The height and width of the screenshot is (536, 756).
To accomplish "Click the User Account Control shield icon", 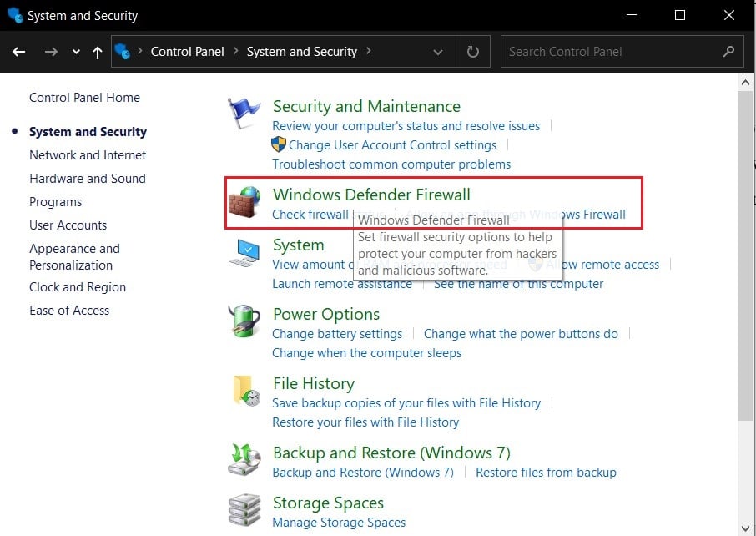I will point(278,144).
